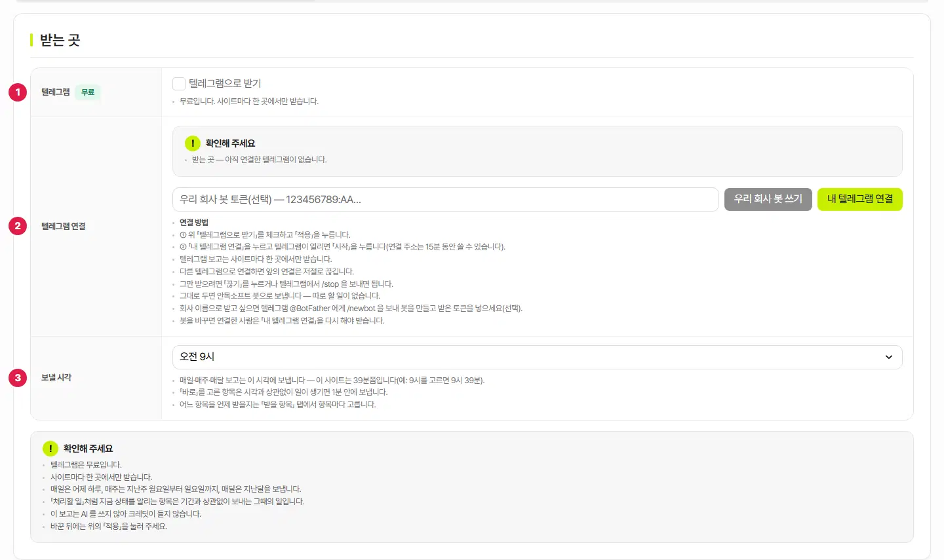Click the line starting "봇을 바꾸면 연결한 사람은"
Screen dimensions: 944x560
[282, 321]
